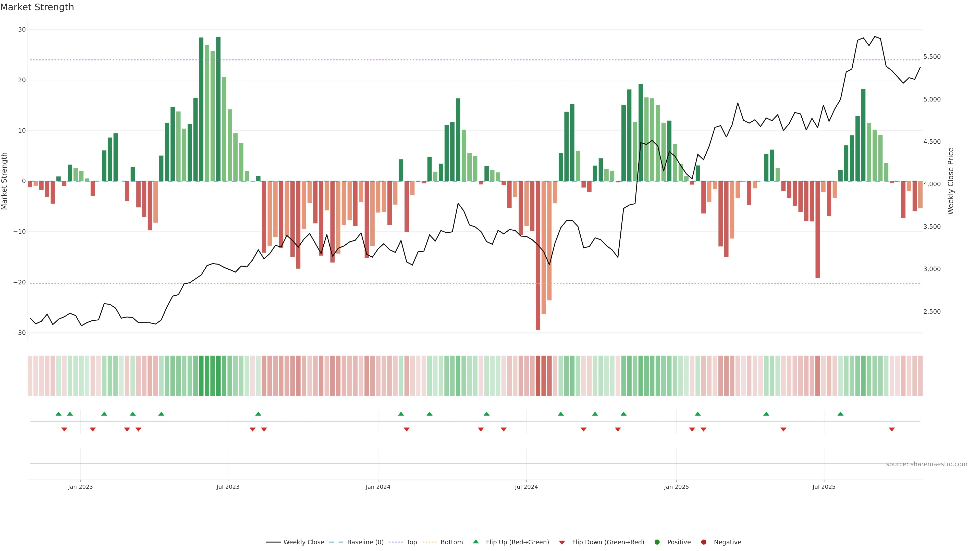Click the Jan 2024 x-axis label
Image resolution: width=980 pixels, height=551 pixels.
pyautogui.click(x=378, y=487)
